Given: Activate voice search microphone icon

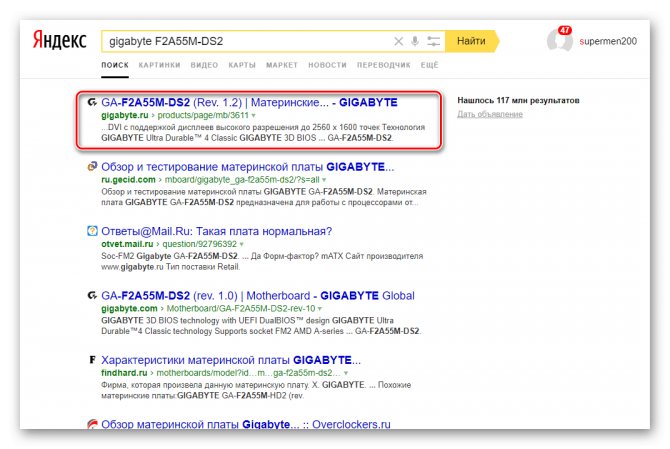Looking at the screenshot, I should [414, 41].
